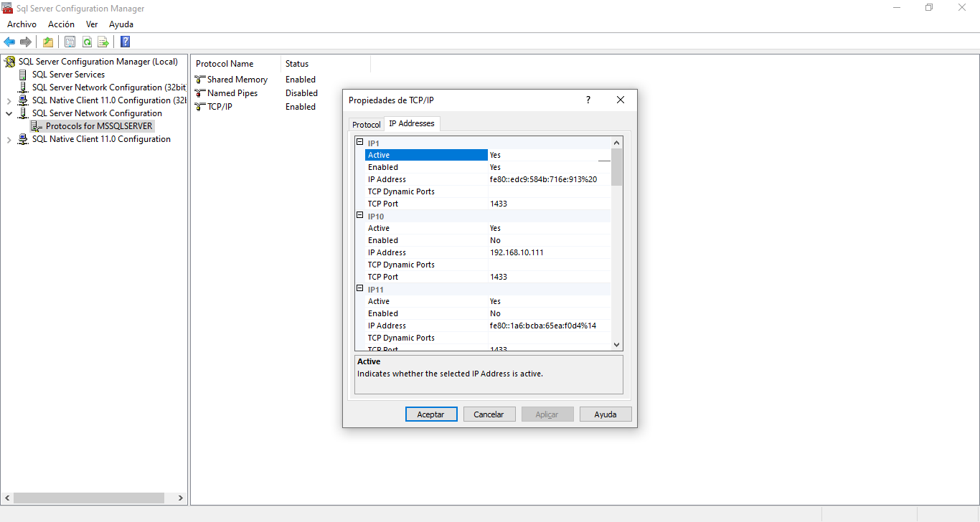Image resolution: width=980 pixels, height=522 pixels.
Task: Click the question mark help button in the dialog title bar
Action: [588, 100]
